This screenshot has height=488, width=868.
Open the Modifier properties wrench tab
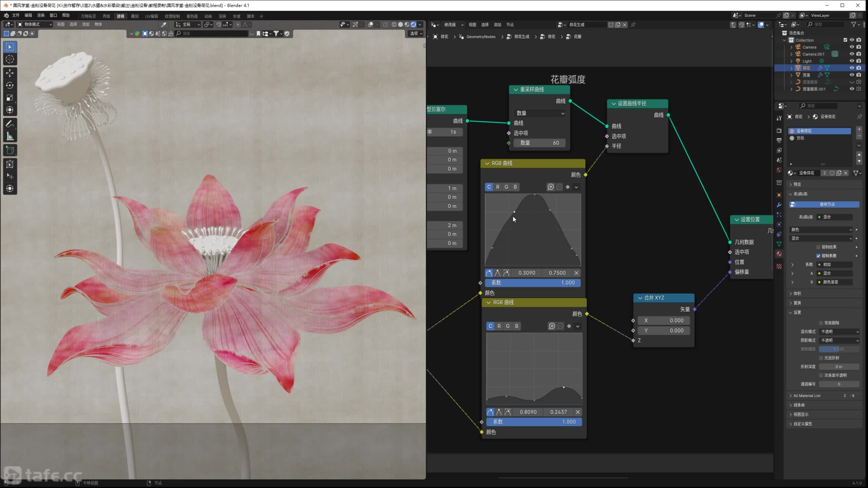click(779, 205)
